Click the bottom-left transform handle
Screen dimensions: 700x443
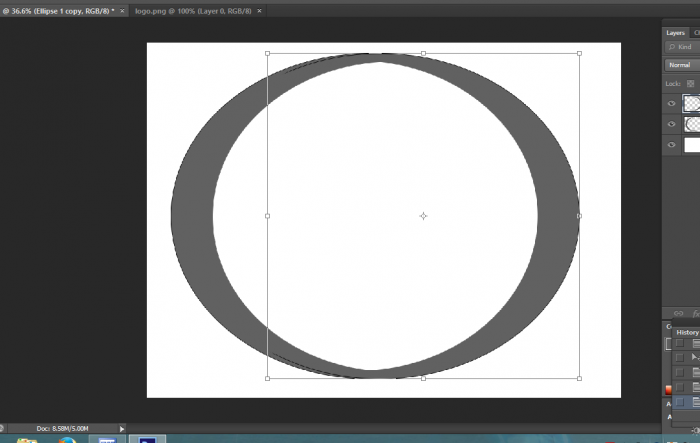[x=267, y=379]
